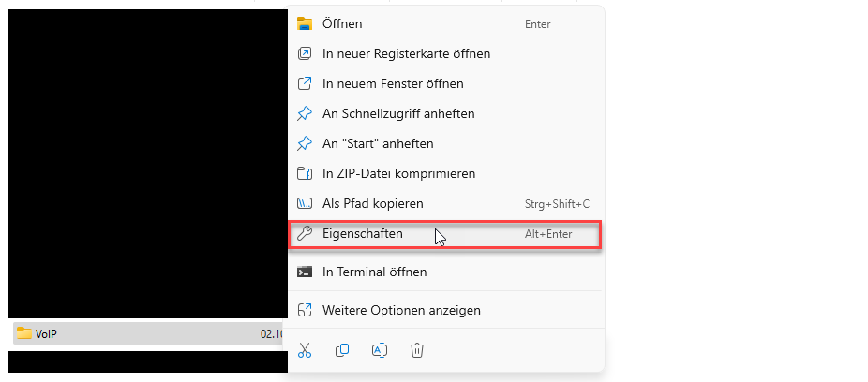Select the VoIP folder row
The height and width of the screenshot is (382, 868).
[148, 333]
